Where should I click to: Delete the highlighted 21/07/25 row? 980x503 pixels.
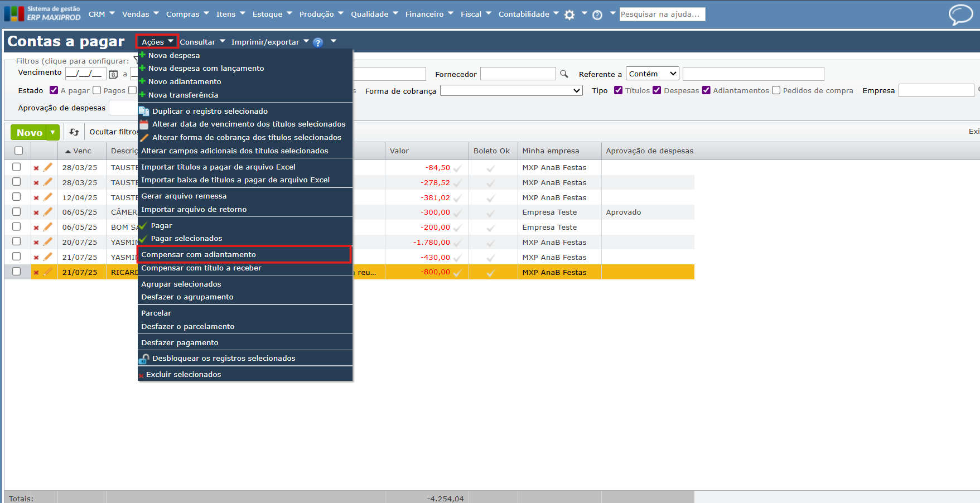coord(36,273)
